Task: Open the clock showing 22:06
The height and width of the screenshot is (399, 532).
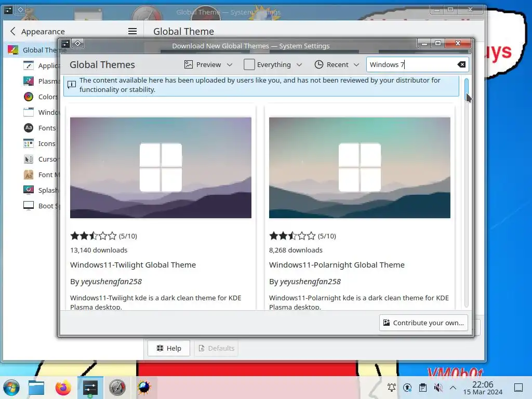Action: (x=483, y=388)
